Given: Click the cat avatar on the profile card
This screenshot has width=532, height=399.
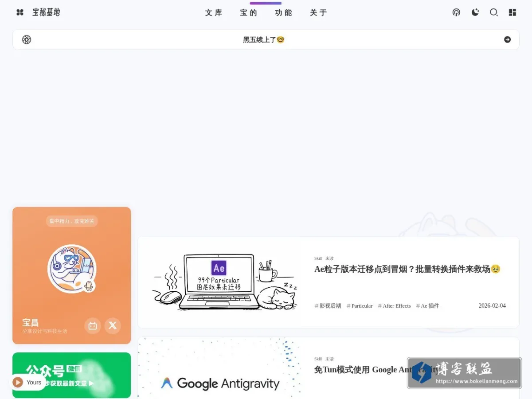Looking at the screenshot, I should tap(71, 269).
